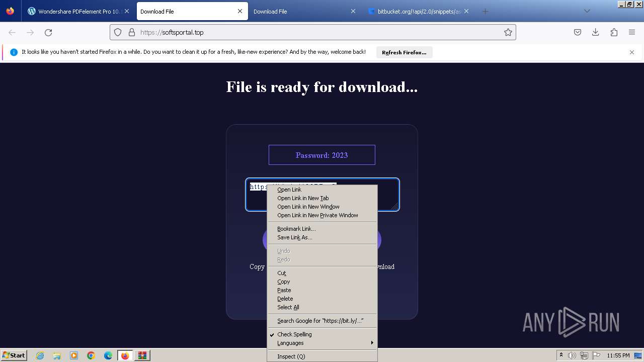Open a new tab with the plus button

tap(485, 11)
